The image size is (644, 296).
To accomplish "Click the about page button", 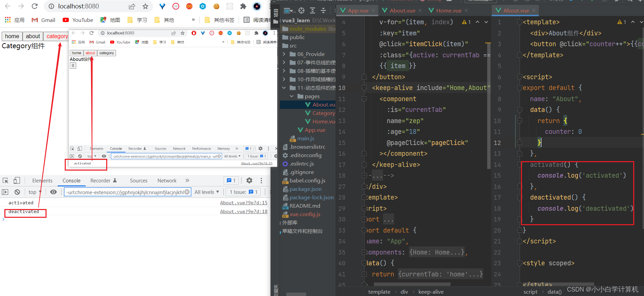I will [x=33, y=36].
